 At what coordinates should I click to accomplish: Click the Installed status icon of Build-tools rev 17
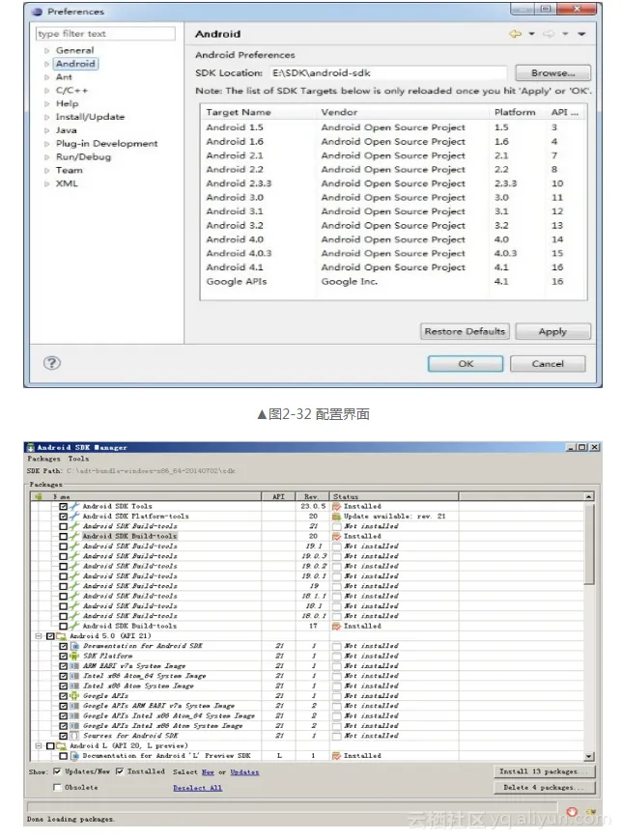(336, 627)
